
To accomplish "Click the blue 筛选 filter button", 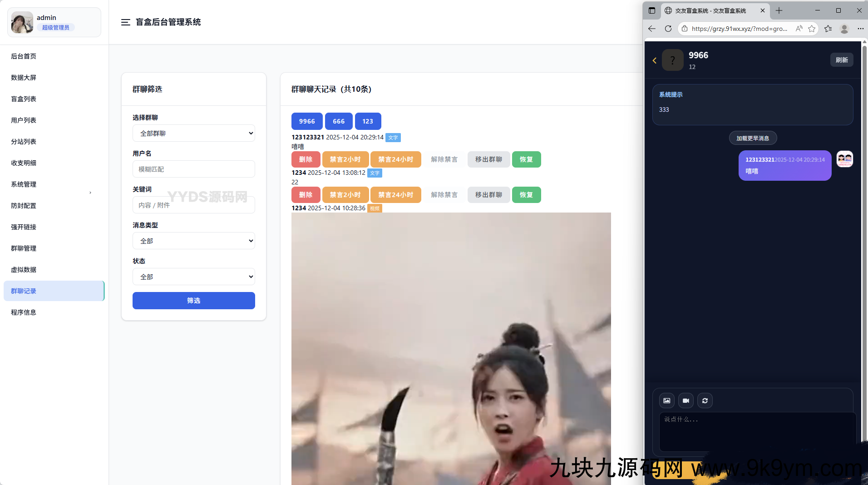I will [x=193, y=301].
